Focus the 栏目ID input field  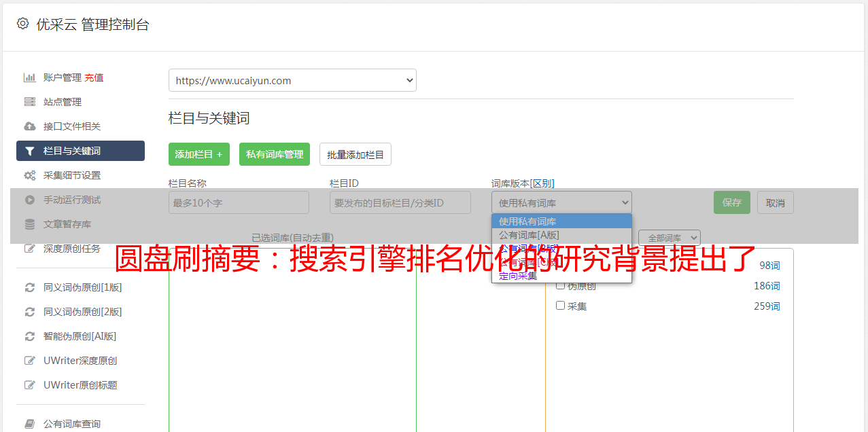[x=400, y=202]
